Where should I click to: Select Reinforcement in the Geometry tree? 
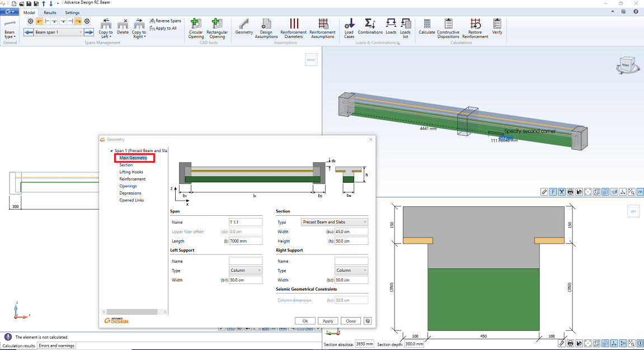tap(132, 179)
